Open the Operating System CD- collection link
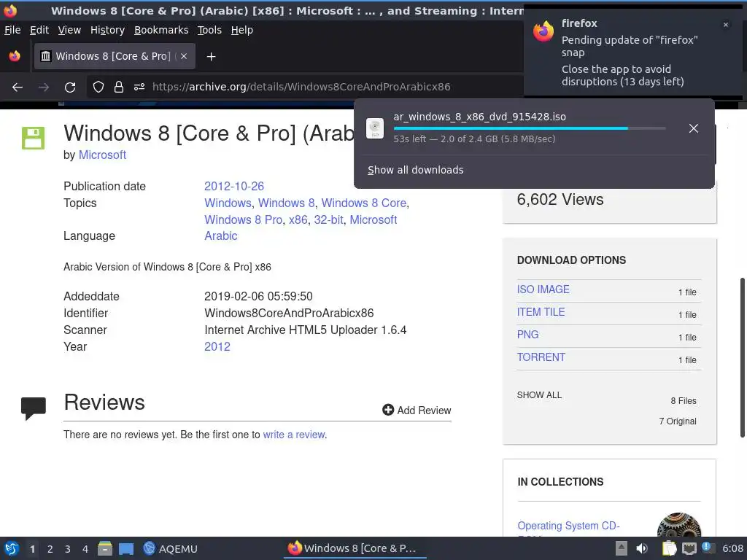The width and height of the screenshot is (747, 560). point(568,526)
